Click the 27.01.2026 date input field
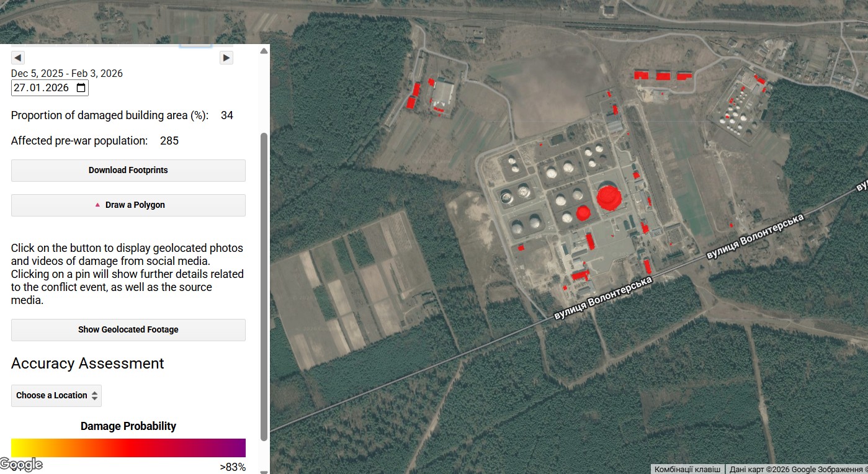This screenshot has width=868, height=474. 43,88
